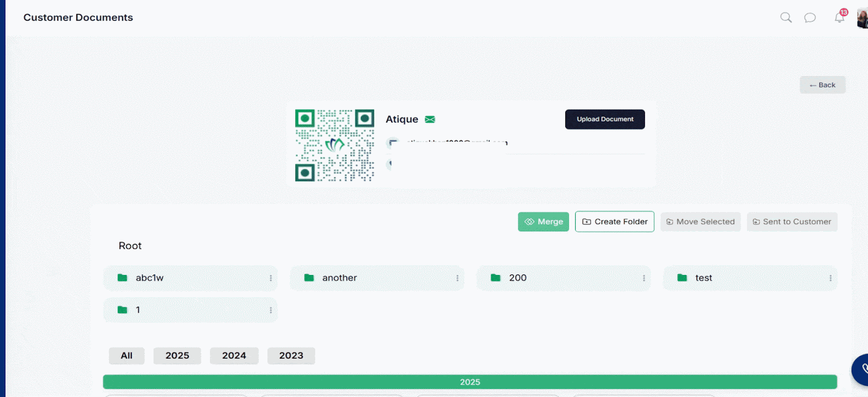Open options menu for abc1w folder

pyautogui.click(x=271, y=278)
